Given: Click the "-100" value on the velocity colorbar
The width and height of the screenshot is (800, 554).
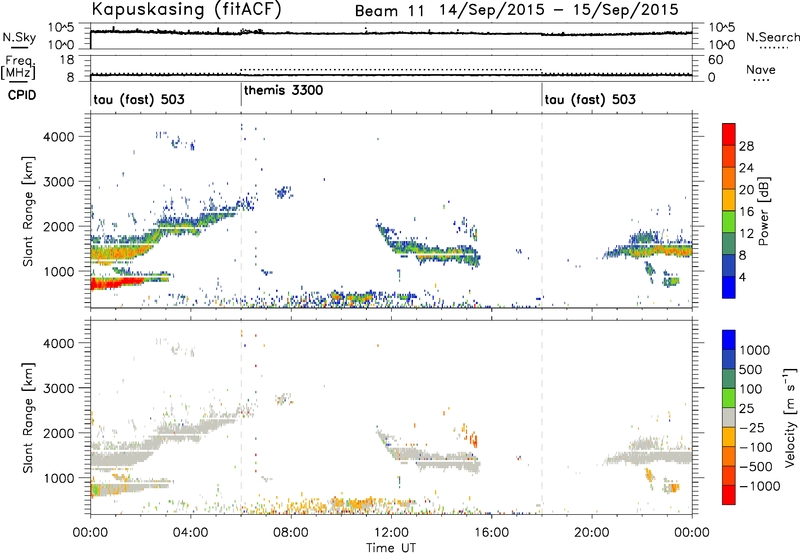Looking at the screenshot, I should point(755,447).
